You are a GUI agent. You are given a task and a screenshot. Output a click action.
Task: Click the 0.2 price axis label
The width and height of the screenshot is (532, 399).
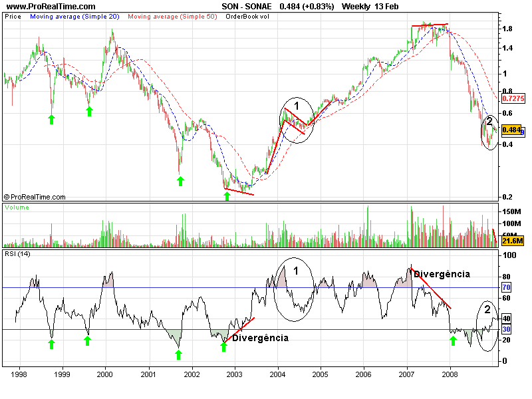tap(507, 197)
